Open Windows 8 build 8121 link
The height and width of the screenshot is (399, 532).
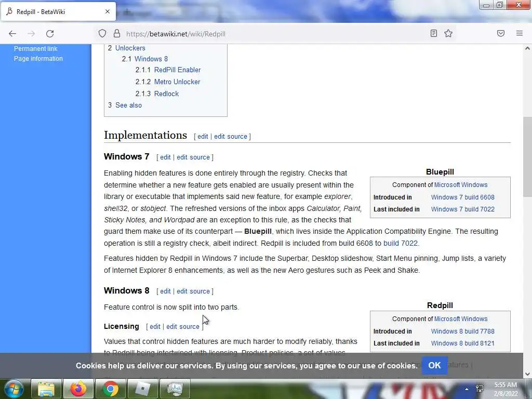(x=463, y=343)
